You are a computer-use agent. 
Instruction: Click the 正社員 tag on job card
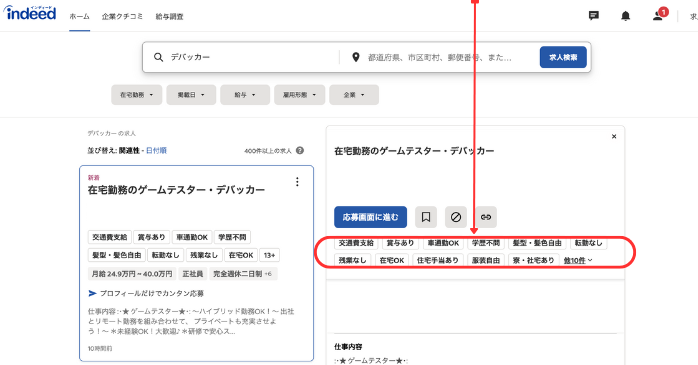tap(193, 274)
